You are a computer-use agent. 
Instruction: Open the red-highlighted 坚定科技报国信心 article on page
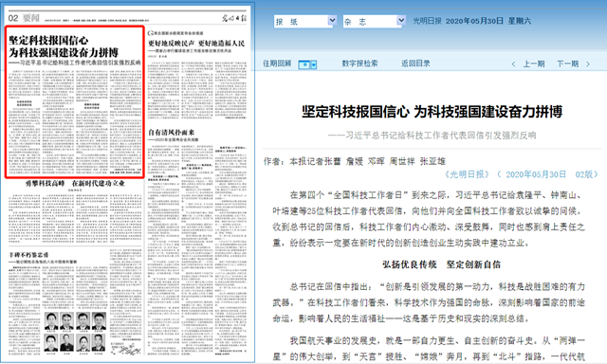tap(75, 102)
